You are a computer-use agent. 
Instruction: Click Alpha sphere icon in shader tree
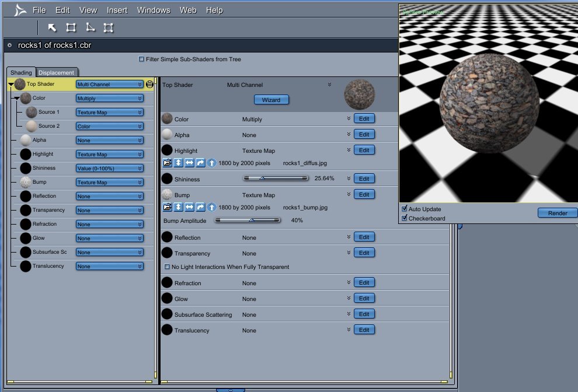click(x=26, y=140)
